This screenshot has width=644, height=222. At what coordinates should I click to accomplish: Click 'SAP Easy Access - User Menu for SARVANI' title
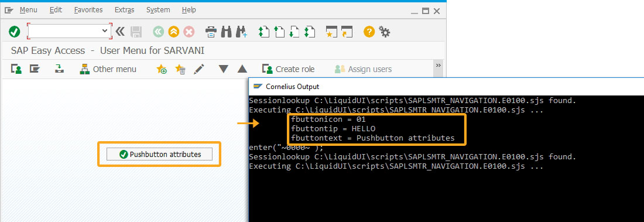pyautogui.click(x=108, y=51)
